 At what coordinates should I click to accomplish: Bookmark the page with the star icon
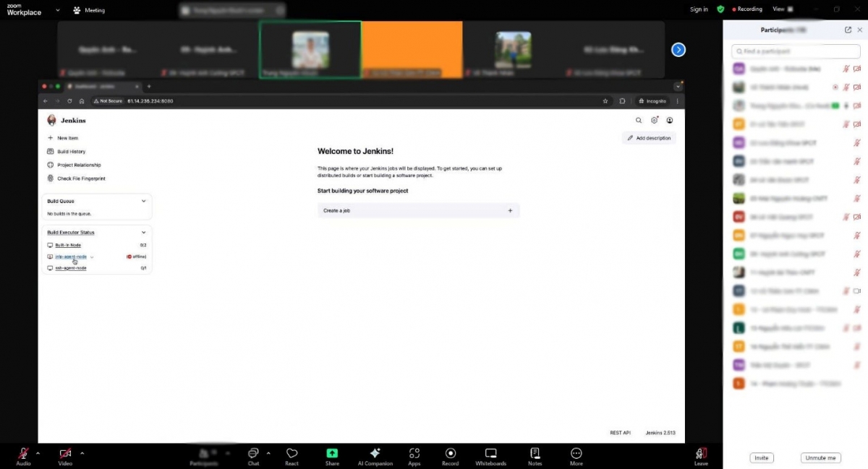coord(605,101)
